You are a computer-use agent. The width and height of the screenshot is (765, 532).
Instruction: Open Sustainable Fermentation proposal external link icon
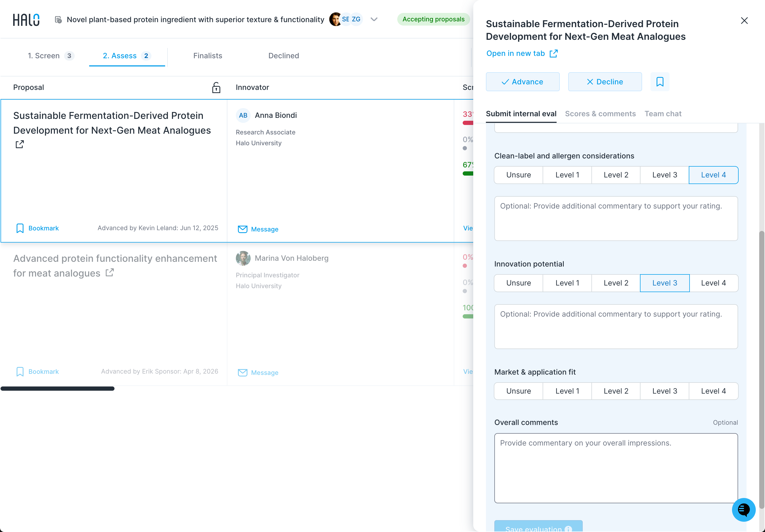[x=20, y=144]
